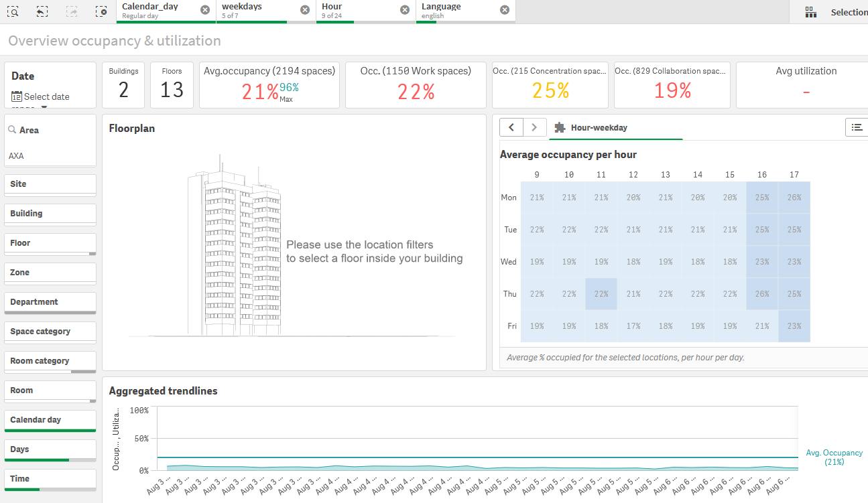Open the Days filter

coord(50,449)
